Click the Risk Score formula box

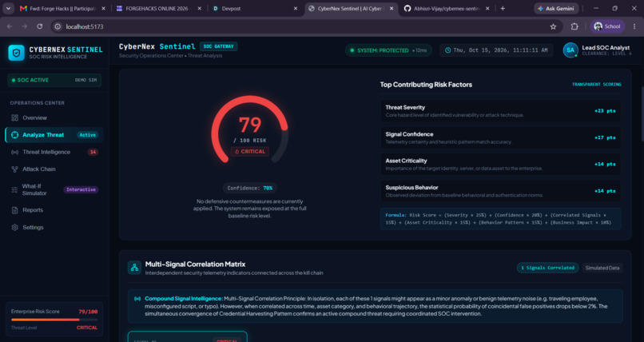point(500,218)
